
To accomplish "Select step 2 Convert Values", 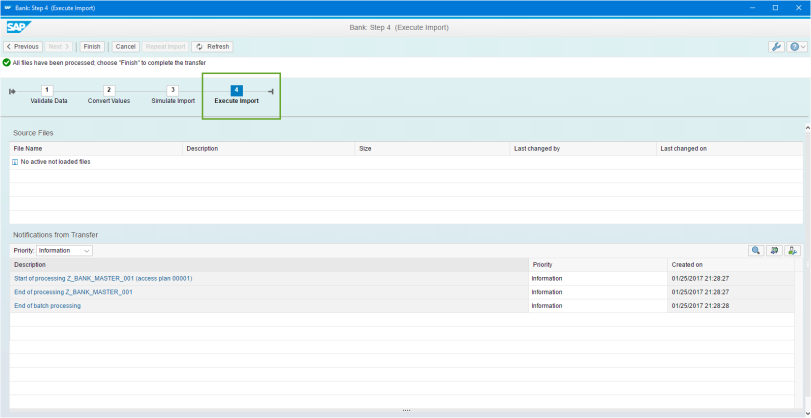I will [109, 95].
